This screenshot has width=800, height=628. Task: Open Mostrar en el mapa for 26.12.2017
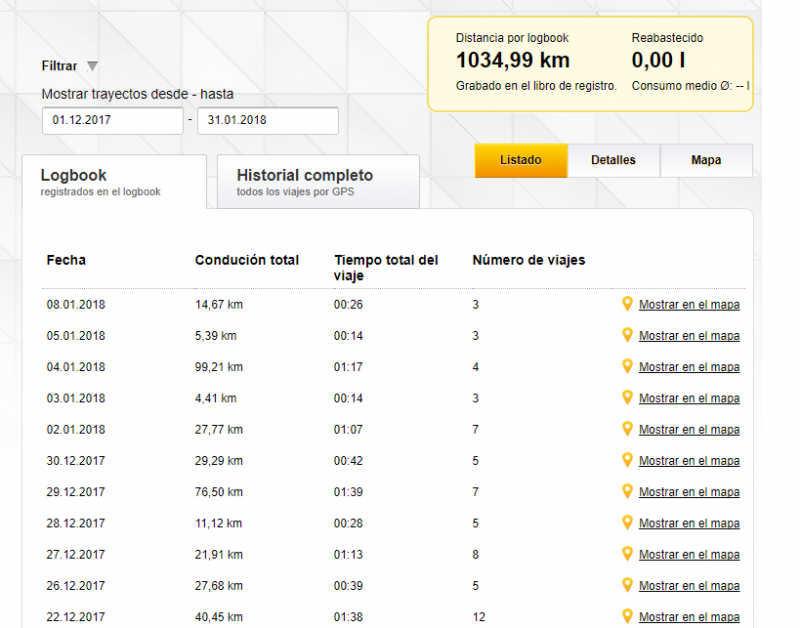click(x=689, y=586)
